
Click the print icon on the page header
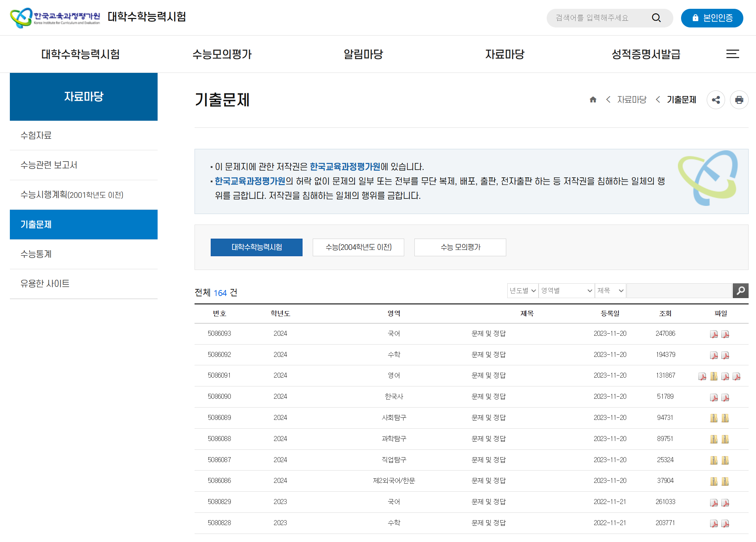(739, 100)
